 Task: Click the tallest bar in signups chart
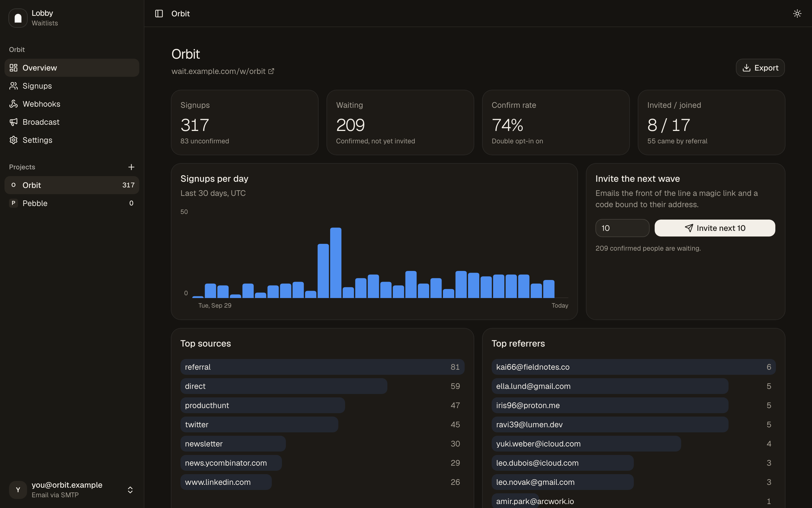(x=336, y=263)
